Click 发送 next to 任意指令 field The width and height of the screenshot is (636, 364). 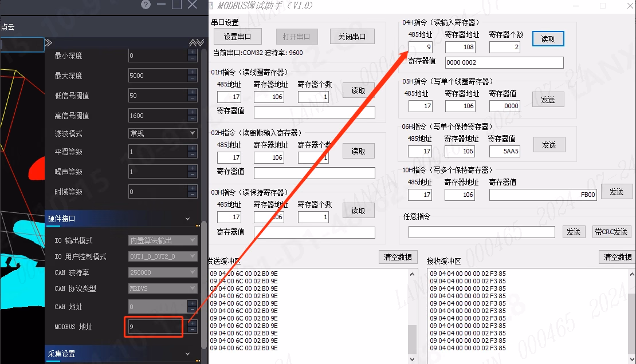tap(574, 232)
